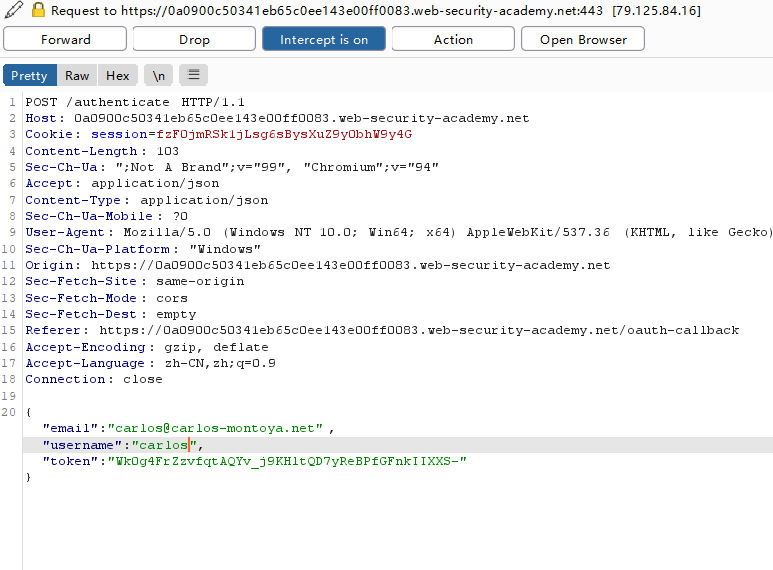Click the Open Browser button
The image size is (773, 570).
(583, 39)
